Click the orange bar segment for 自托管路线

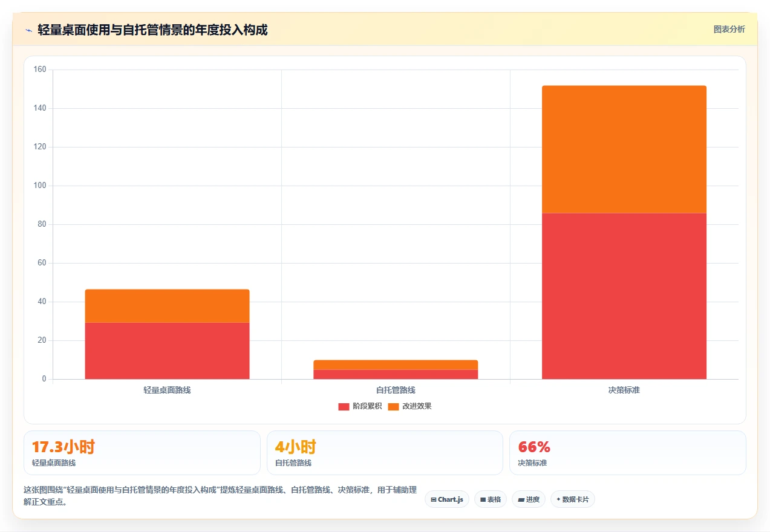click(396, 365)
